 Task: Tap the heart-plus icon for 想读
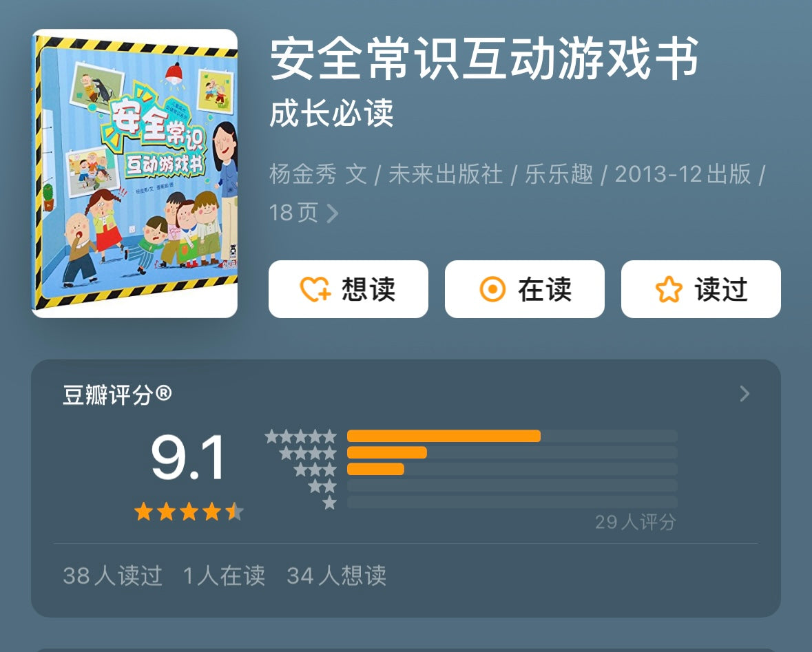315,289
